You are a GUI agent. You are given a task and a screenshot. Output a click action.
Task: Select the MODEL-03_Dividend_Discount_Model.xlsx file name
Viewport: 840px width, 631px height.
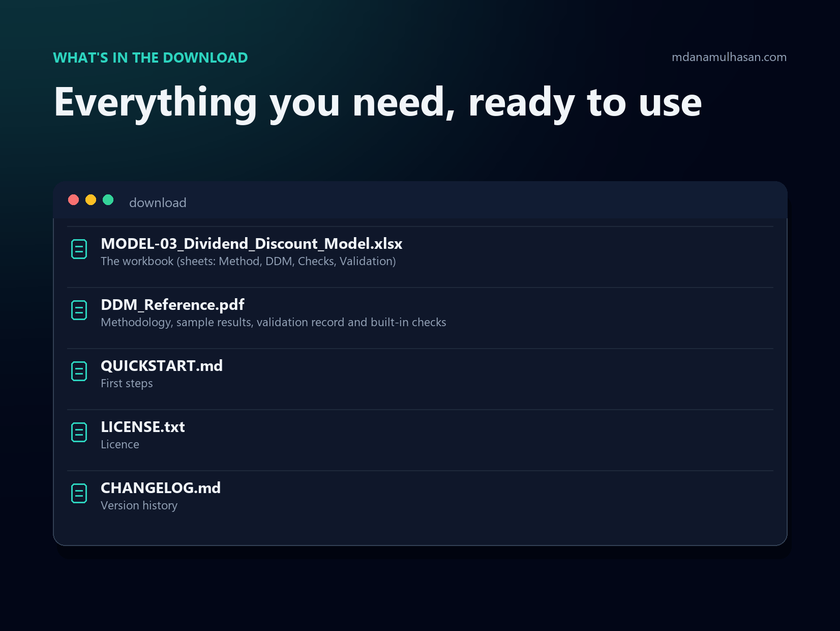tap(252, 244)
